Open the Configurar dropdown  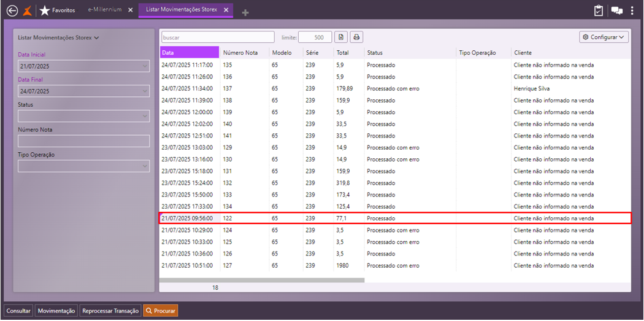point(604,37)
